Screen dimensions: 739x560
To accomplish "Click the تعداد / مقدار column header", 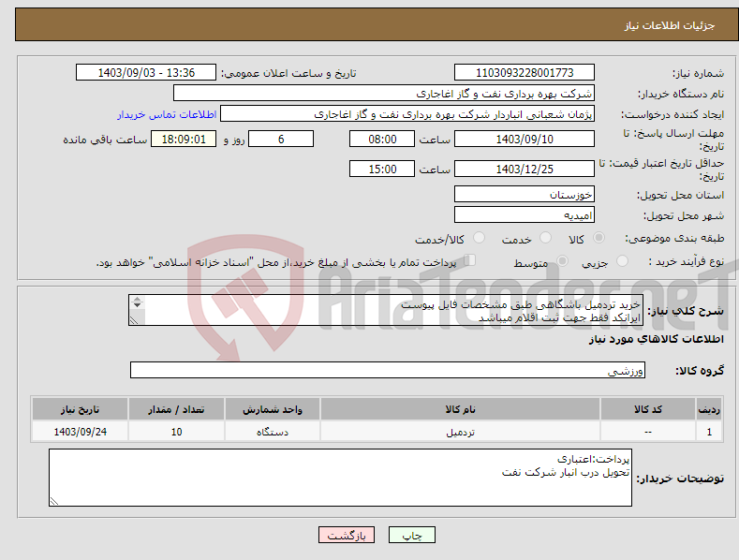I will 176,409.
